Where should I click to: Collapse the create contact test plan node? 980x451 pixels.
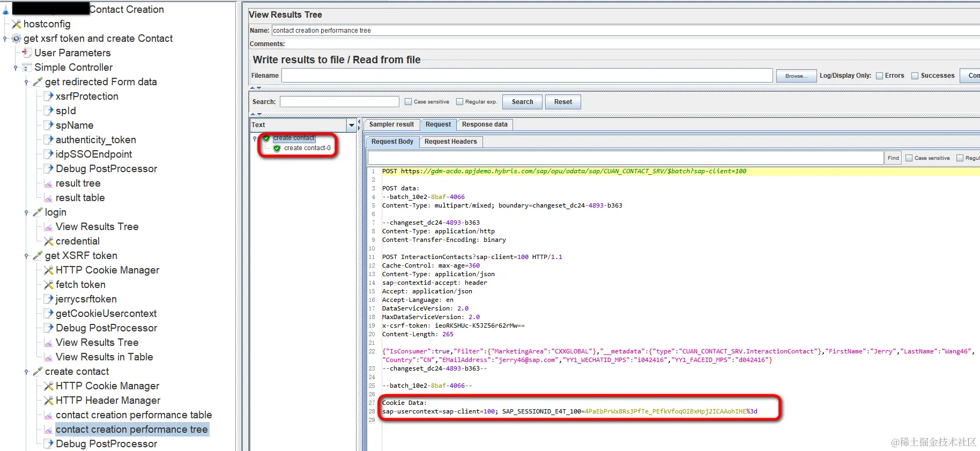tap(26, 372)
